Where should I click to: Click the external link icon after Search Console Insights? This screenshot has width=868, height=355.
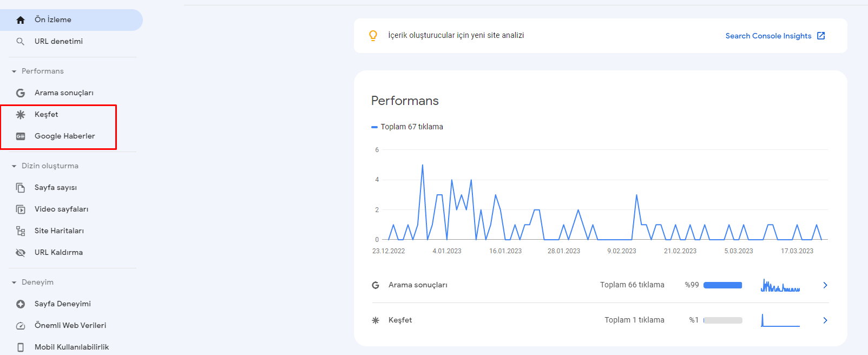(x=821, y=36)
